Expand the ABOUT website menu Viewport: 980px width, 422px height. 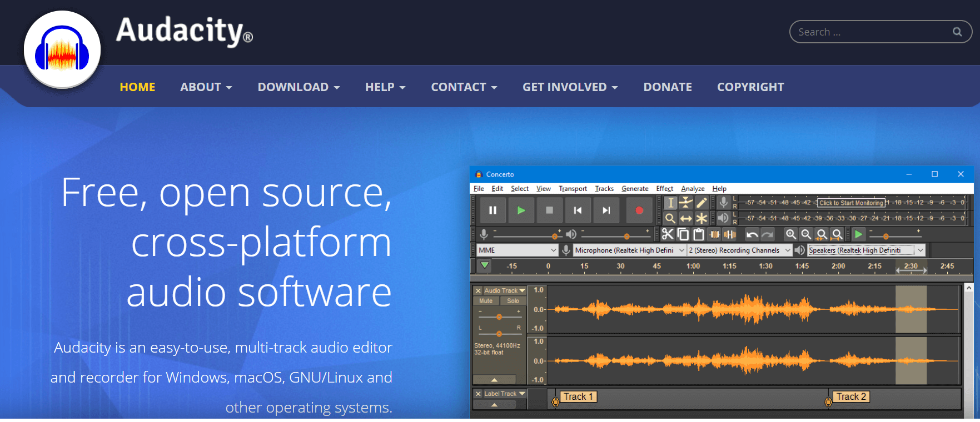(206, 87)
